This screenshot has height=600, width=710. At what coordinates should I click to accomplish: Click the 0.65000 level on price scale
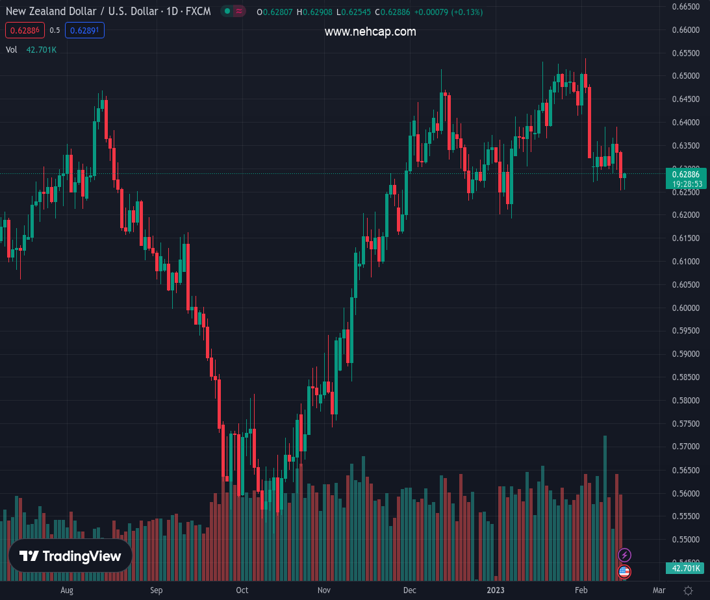685,76
